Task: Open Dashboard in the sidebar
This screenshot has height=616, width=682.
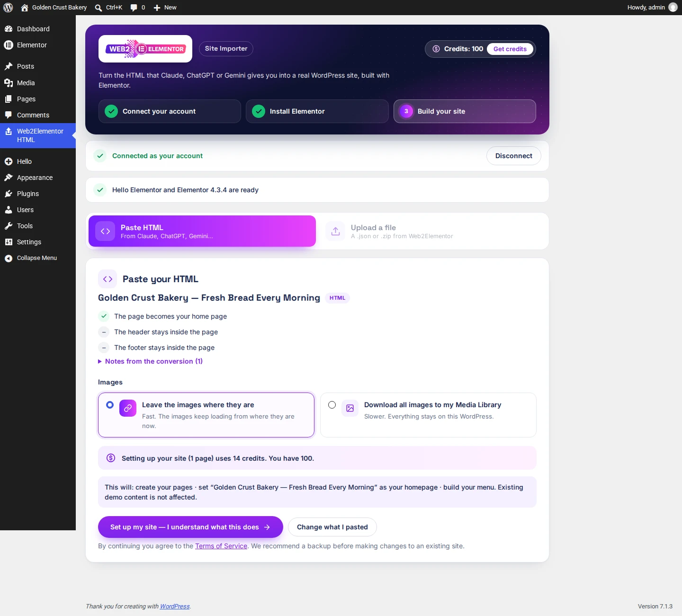Action: [38, 29]
